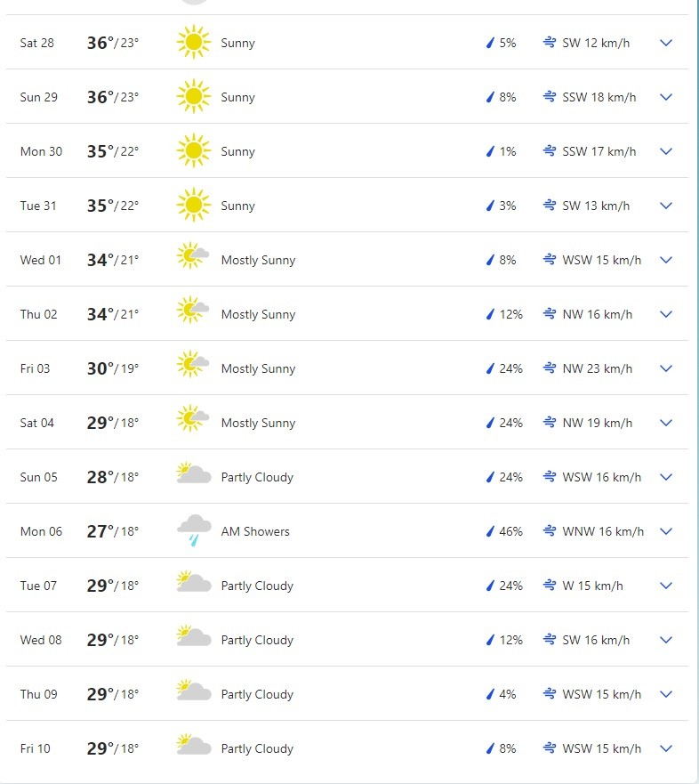Click the Partly Cloudy label on Tue 07
699x784 pixels.
click(257, 586)
